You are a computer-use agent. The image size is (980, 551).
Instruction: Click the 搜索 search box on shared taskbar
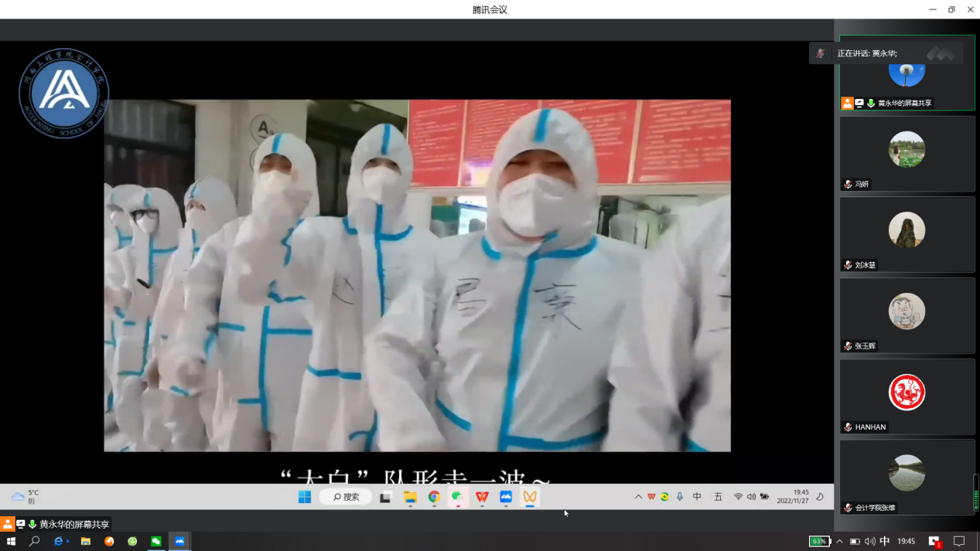346,497
